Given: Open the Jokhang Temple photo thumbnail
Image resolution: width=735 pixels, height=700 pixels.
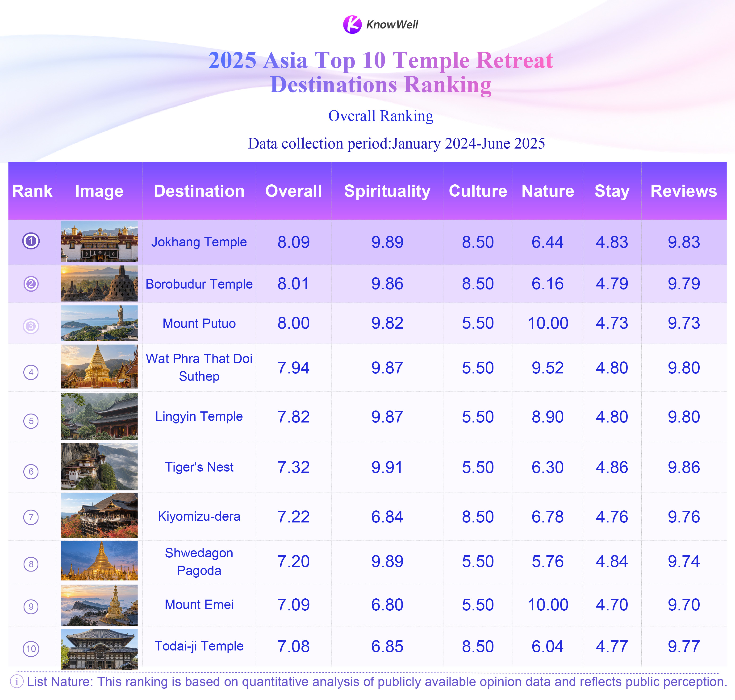Looking at the screenshot, I should (x=99, y=241).
